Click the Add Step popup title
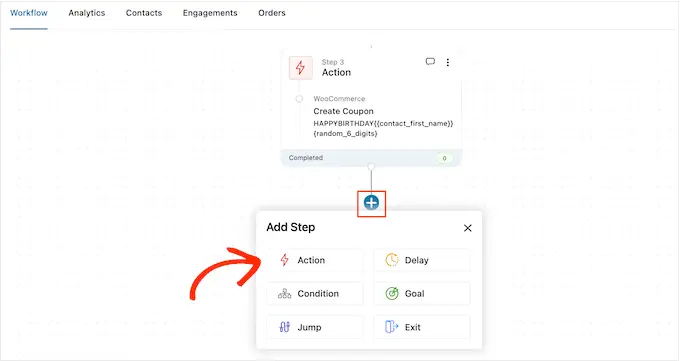 coord(291,227)
